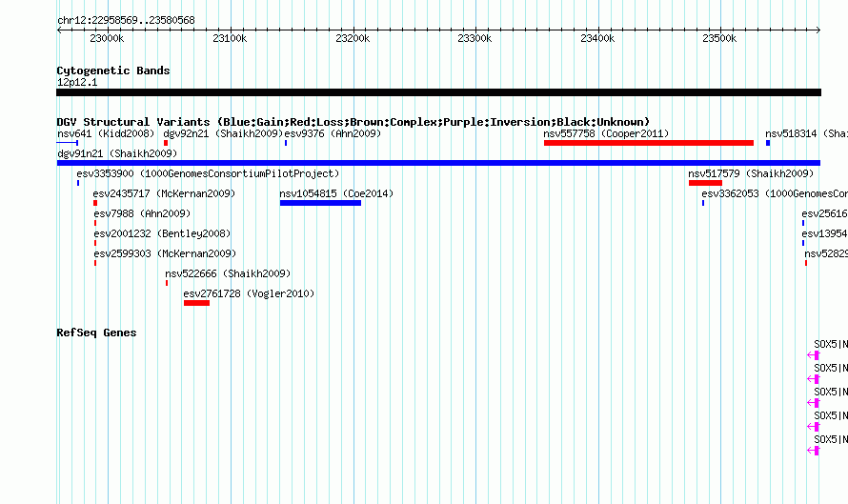This screenshot has height=504, width=848.
Task: Click the full-width blue dgv91n21 gain bar
Action: [x=438, y=163]
